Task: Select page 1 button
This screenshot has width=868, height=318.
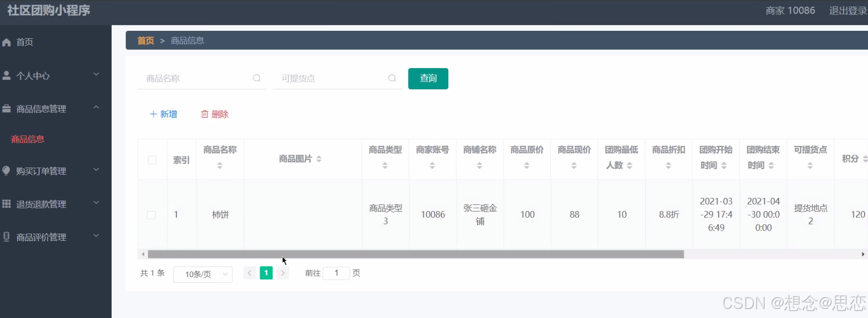Action: (266, 273)
